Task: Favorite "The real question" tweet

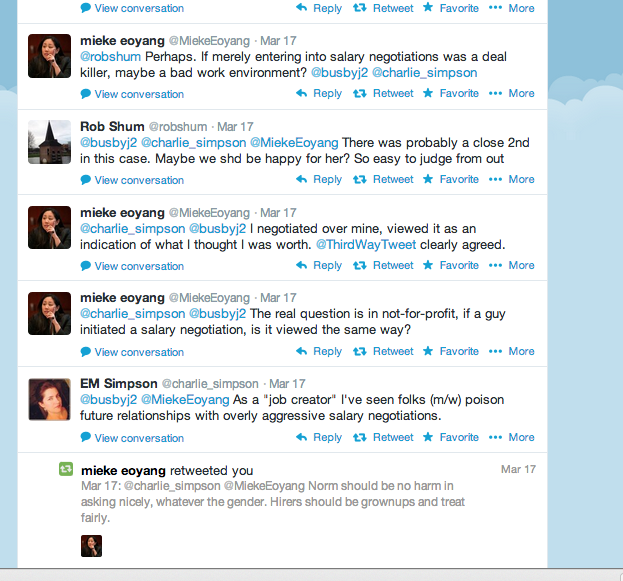Action: tap(451, 351)
